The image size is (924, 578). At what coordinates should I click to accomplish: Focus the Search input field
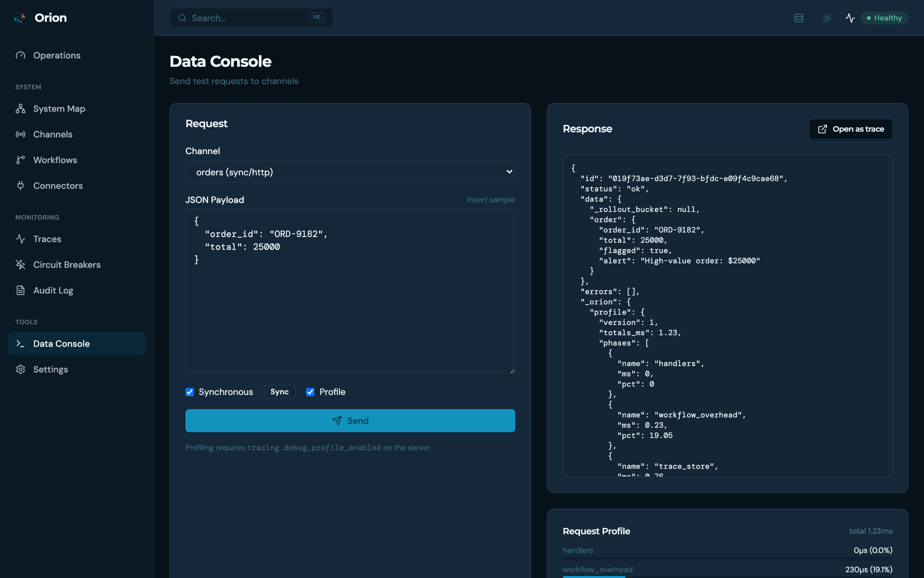point(251,18)
